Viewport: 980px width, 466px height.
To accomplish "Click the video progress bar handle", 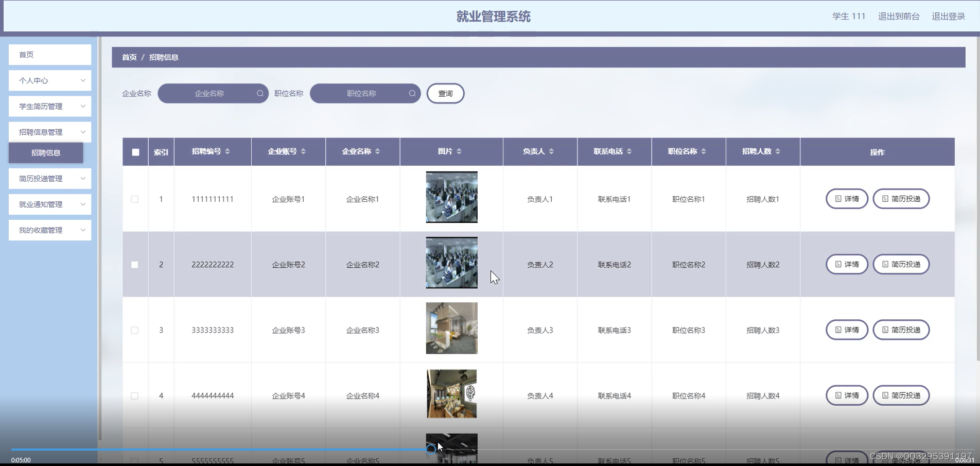I will [431, 449].
